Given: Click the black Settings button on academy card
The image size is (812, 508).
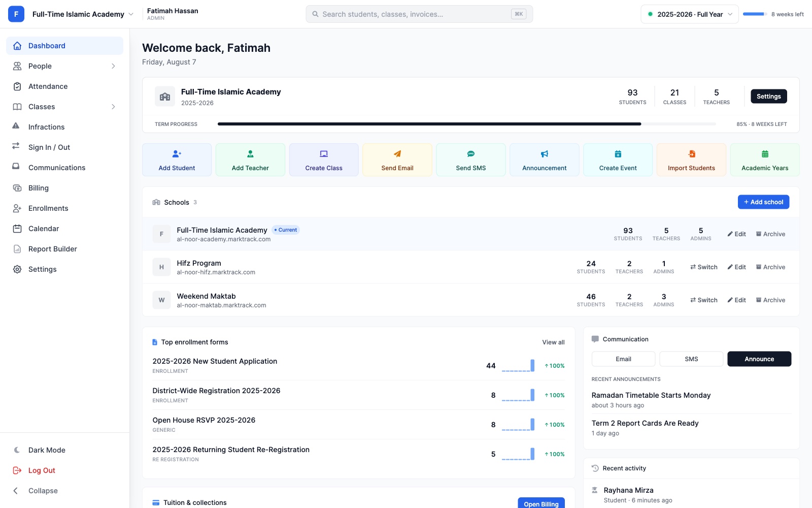Looking at the screenshot, I should (769, 97).
